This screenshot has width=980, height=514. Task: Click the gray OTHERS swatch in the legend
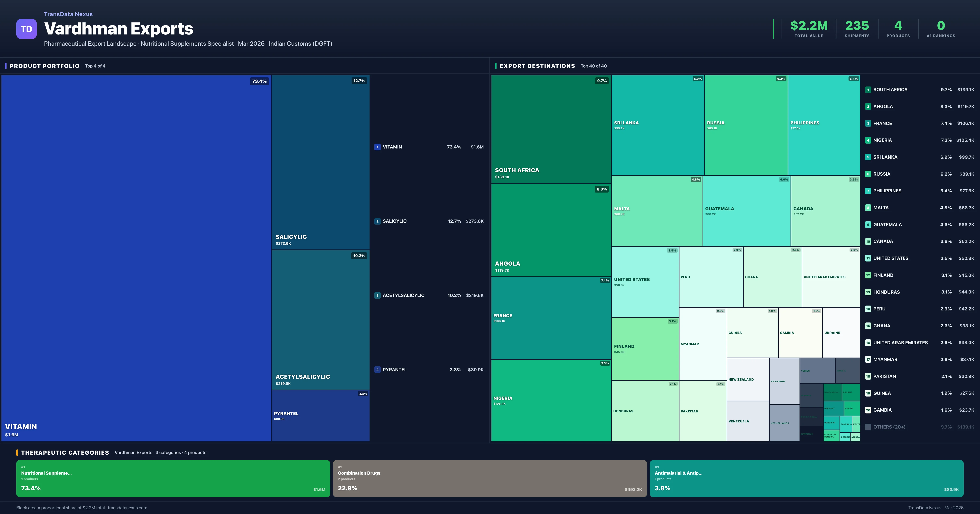click(868, 426)
